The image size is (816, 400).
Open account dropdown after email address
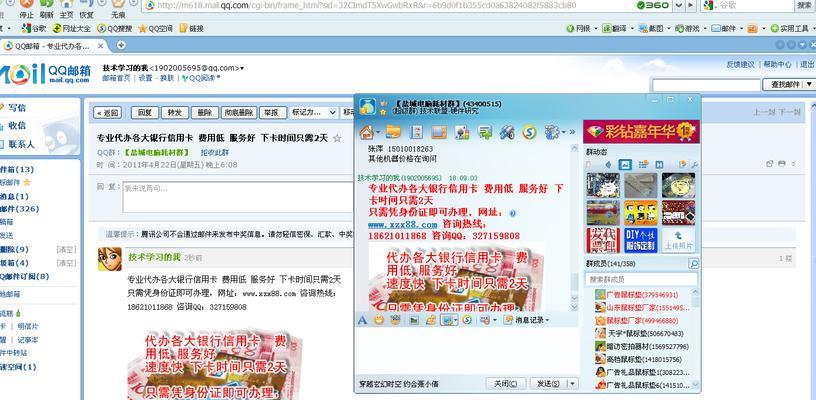coord(242,68)
